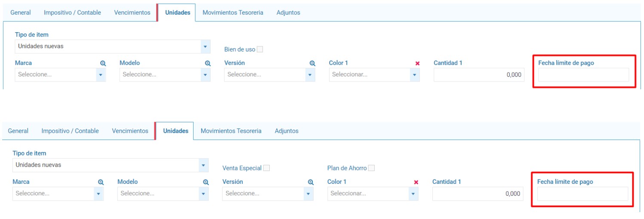The width and height of the screenshot is (644, 219).
Task: Click the Modelo search magnifier in the upper form
Action: (208, 63)
